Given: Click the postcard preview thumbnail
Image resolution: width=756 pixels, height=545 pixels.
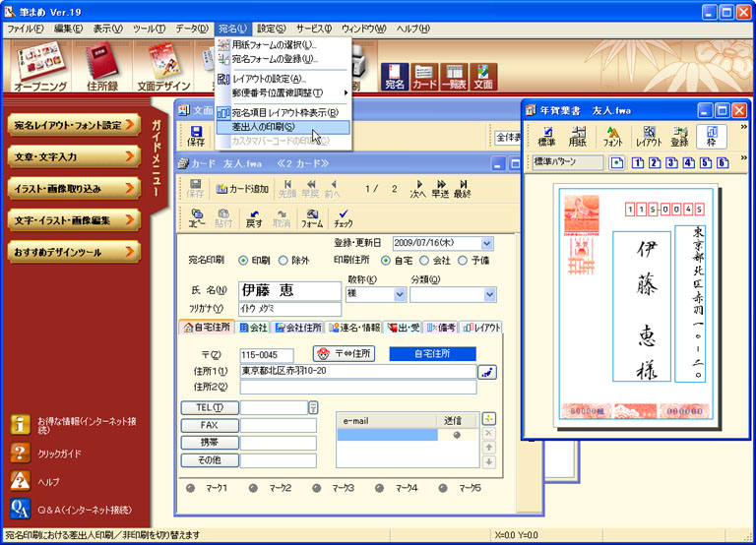Looking at the screenshot, I should tap(635, 303).
